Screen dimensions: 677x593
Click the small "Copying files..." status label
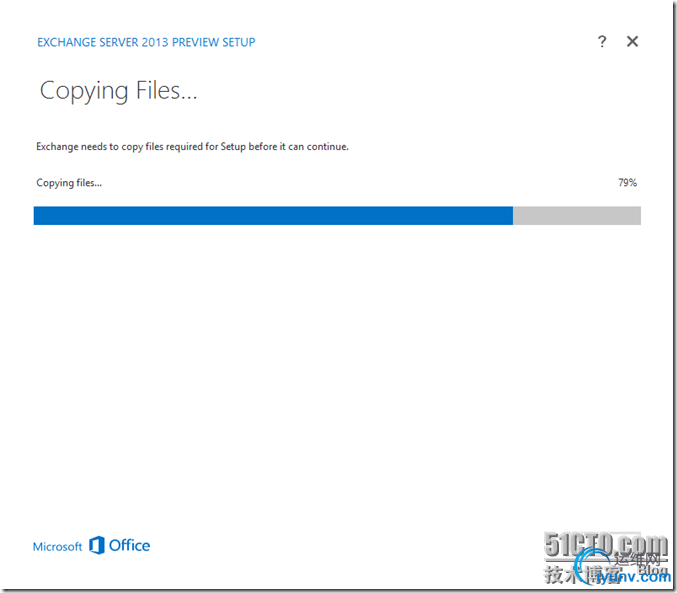tap(69, 183)
